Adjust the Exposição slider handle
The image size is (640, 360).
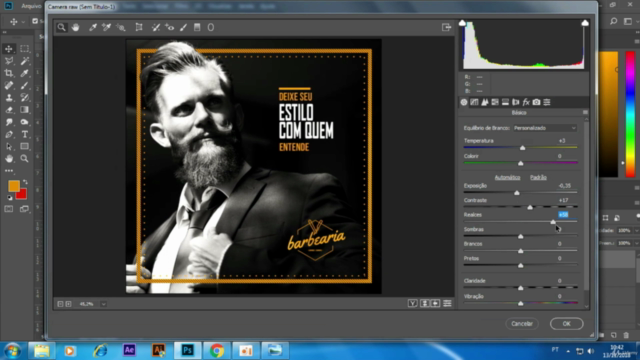point(517,193)
